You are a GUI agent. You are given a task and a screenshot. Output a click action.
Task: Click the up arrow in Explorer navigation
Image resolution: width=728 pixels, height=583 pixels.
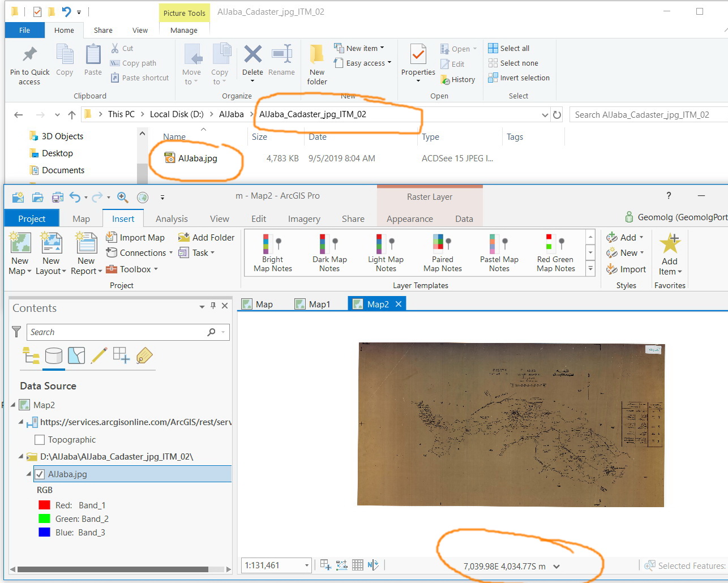72,115
